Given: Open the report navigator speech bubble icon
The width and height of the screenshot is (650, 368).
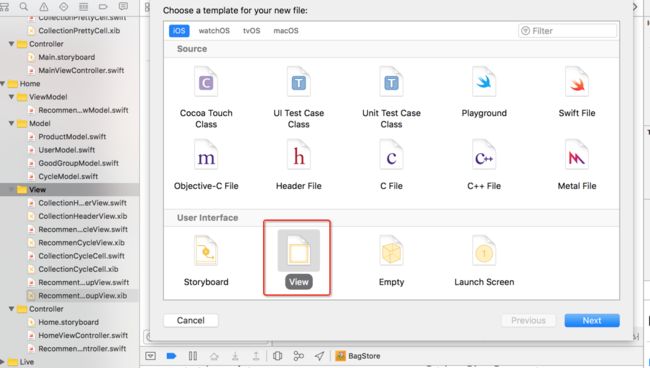Looking at the screenshot, I should click(123, 6).
